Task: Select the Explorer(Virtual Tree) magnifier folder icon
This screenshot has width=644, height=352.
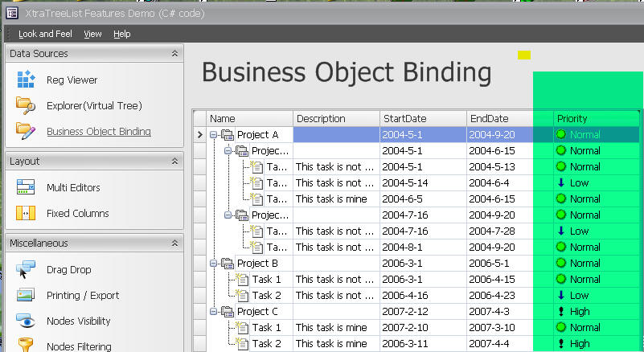Action: tap(26, 105)
